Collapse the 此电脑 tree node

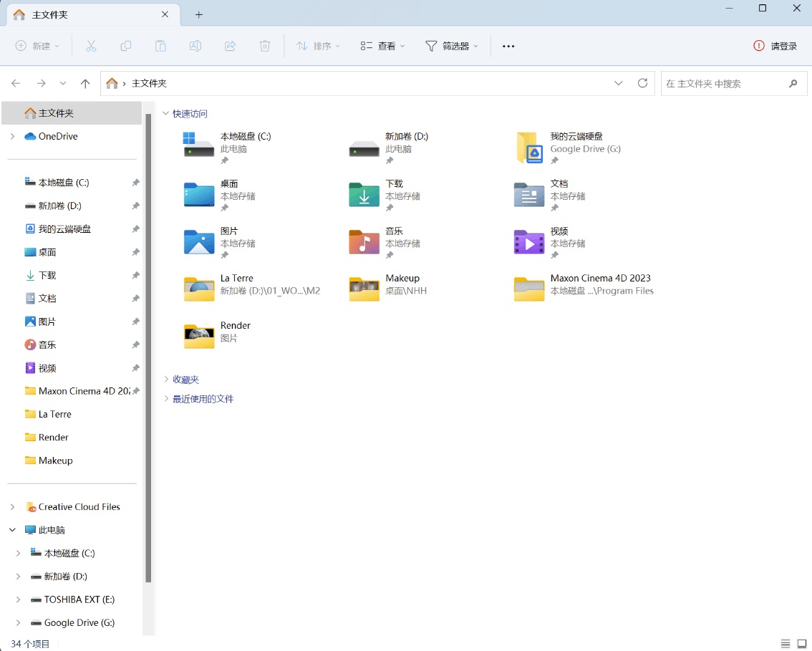[12, 530]
